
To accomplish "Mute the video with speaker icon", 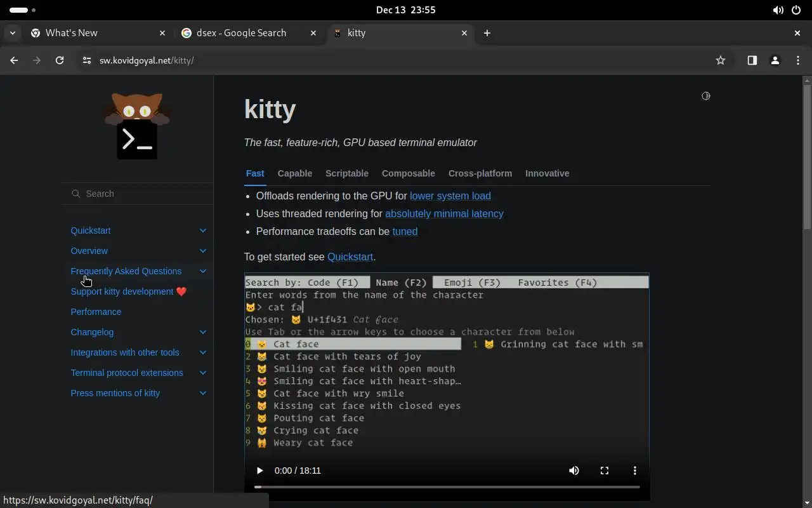I will click(574, 471).
